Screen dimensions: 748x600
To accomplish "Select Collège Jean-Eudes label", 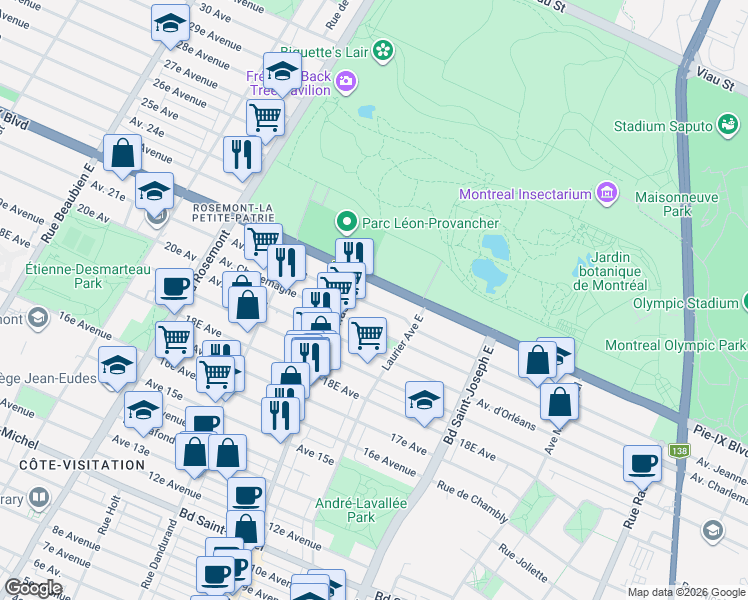I will (x=48, y=379).
